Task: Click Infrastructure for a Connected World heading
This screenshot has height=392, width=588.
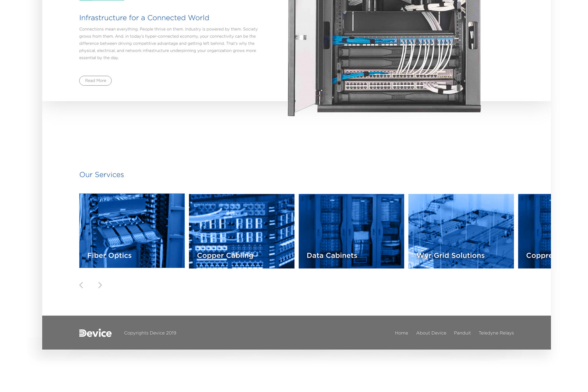Action: click(x=144, y=18)
